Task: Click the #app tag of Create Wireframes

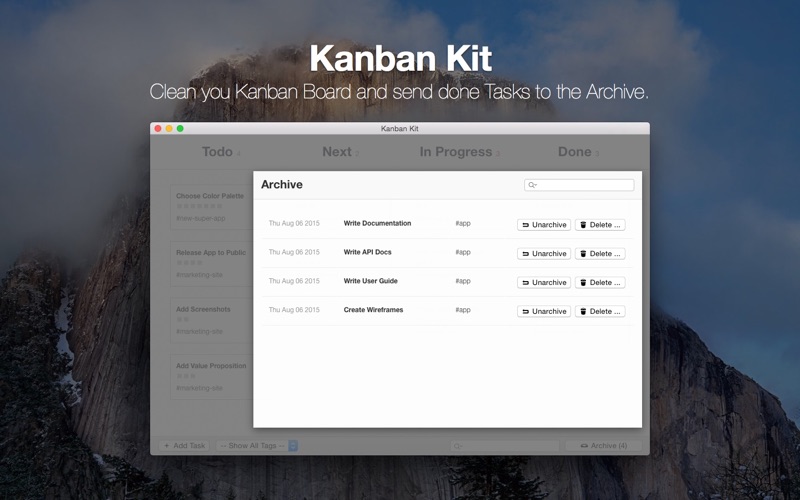Action: tap(463, 310)
